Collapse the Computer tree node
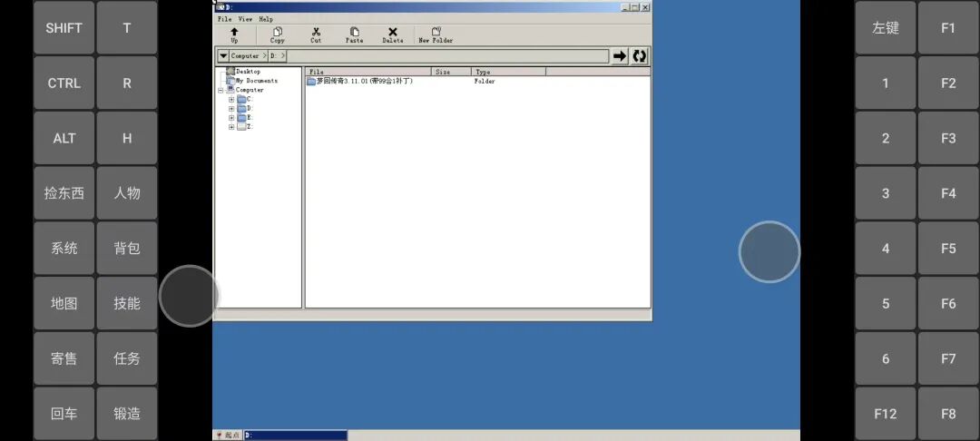Screen dimensions: 980x441 [220, 90]
